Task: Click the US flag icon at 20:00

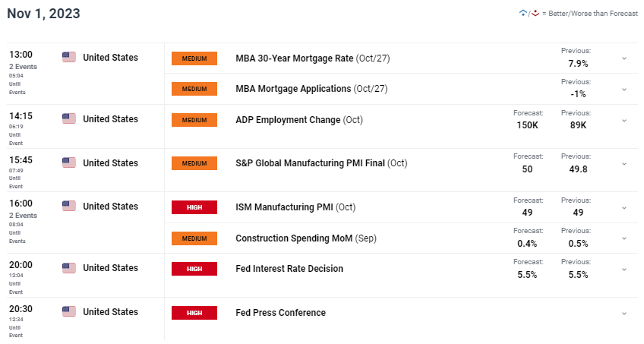Action: click(69, 267)
